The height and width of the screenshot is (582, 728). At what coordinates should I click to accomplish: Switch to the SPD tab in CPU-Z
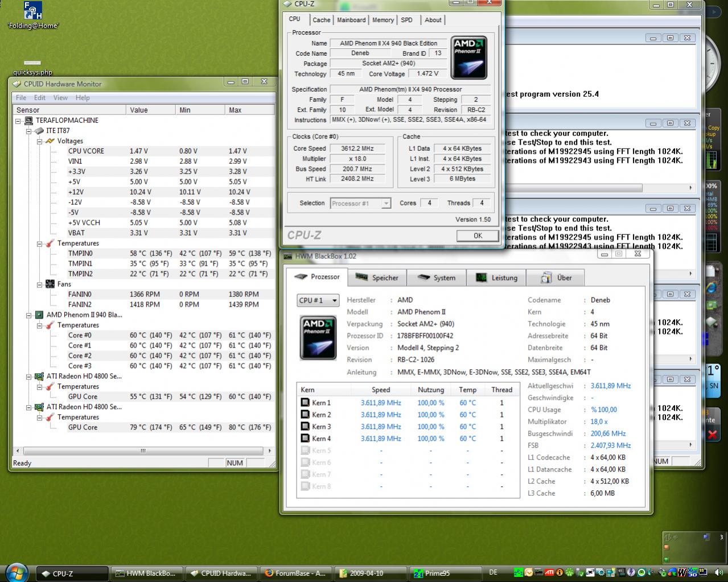pos(406,20)
